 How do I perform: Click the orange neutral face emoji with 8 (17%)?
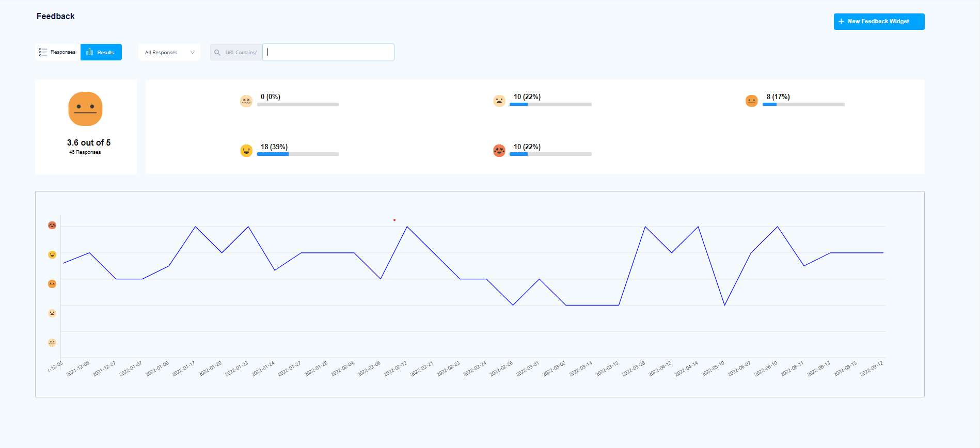click(751, 101)
